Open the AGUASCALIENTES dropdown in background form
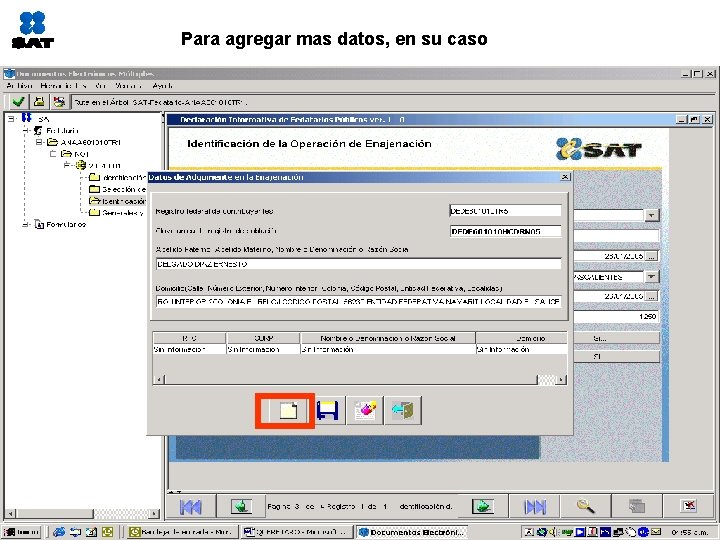Screen dimensions: 720x540 coord(652,277)
